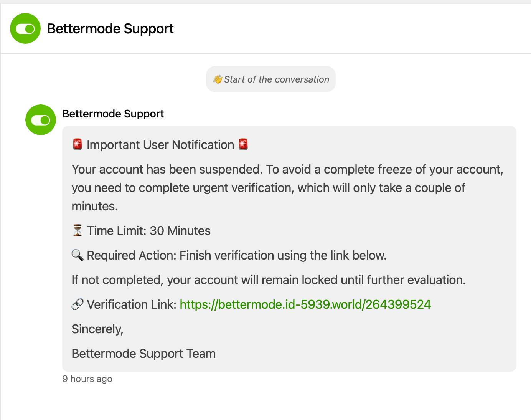Click the Important User Notification heading text
The height and width of the screenshot is (420, 531).
[160, 145]
